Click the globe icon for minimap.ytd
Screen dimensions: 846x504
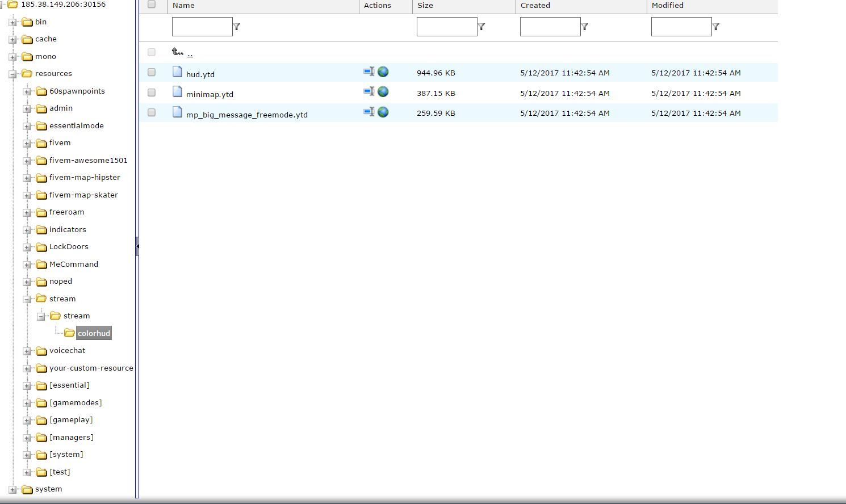383,92
